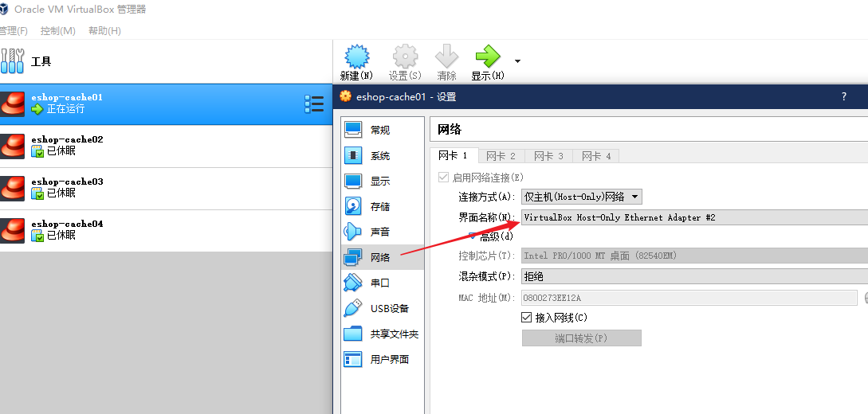Open the 控制(M) menu
The height and width of the screenshot is (414, 868).
(x=58, y=31)
